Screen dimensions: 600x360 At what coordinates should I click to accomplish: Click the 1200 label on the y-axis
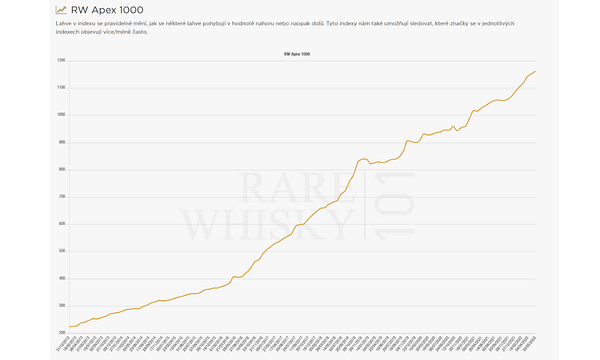[61, 60]
